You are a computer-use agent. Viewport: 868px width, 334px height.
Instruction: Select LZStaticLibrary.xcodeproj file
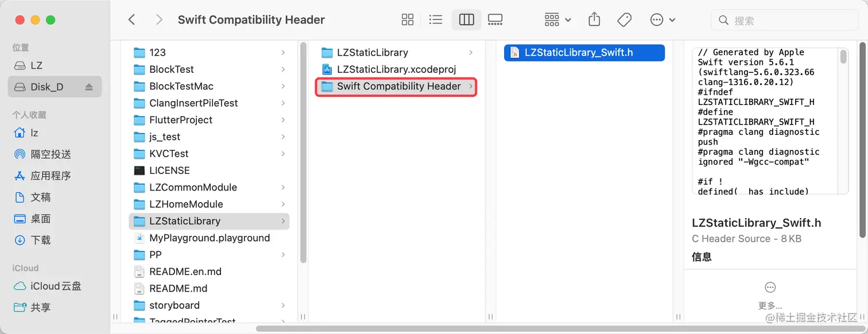(x=397, y=69)
